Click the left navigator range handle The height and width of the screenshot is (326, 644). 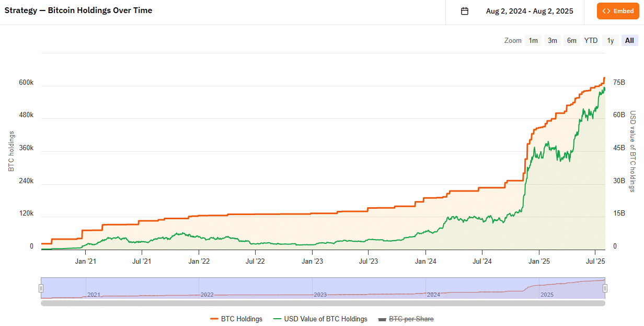[x=41, y=288]
